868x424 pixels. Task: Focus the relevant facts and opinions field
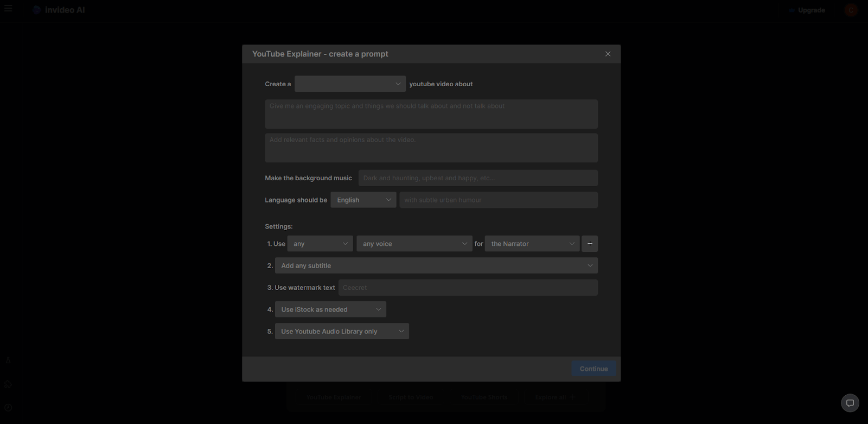pyautogui.click(x=431, y=148)
